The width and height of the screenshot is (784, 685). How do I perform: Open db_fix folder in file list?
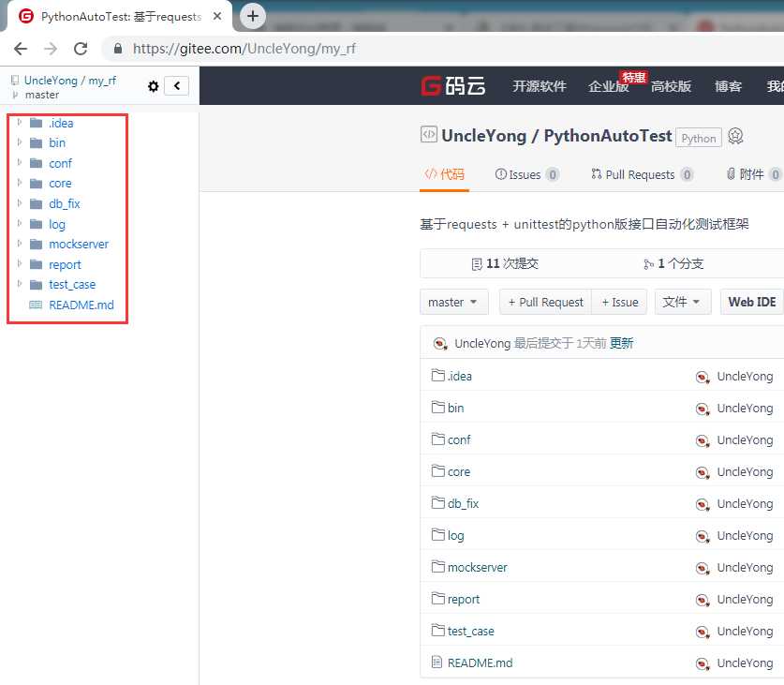(x=463, y=503)
